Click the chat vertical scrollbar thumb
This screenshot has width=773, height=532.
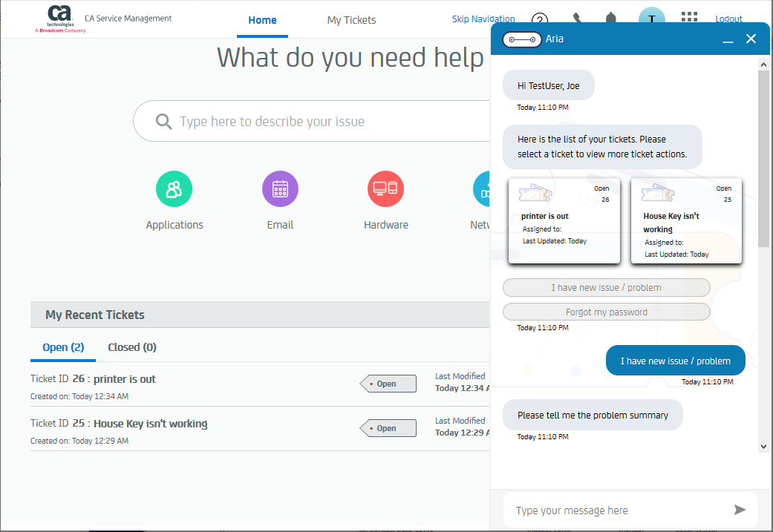point(763,158)
